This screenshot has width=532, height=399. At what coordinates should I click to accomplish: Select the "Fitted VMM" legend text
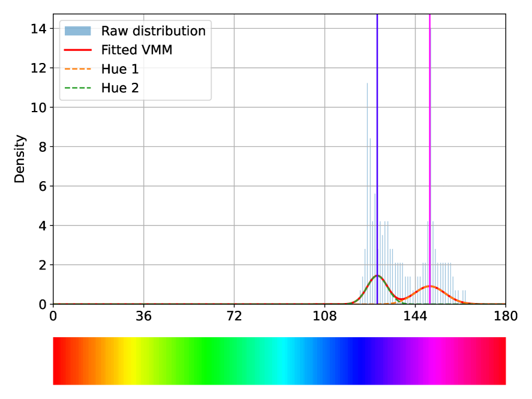137,50
